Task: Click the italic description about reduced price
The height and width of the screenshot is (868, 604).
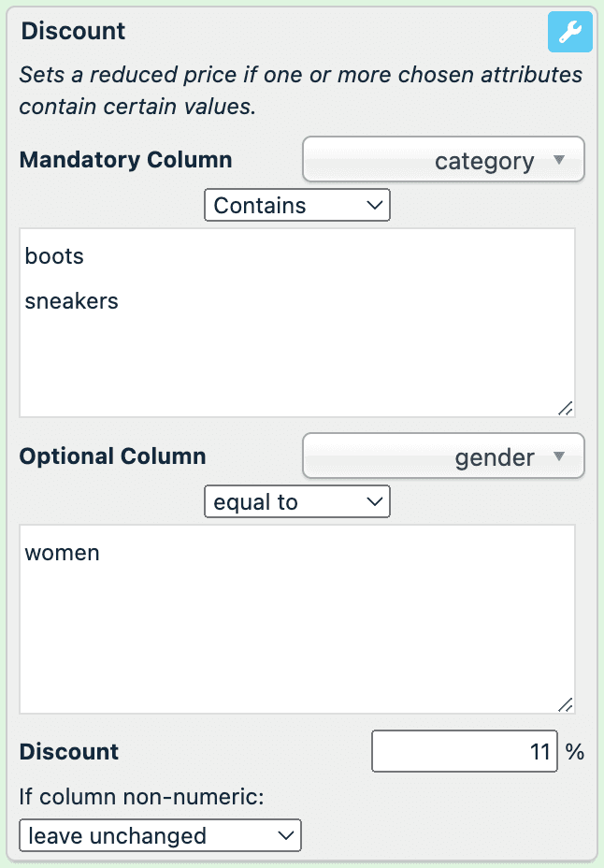Action: point(300,90)
